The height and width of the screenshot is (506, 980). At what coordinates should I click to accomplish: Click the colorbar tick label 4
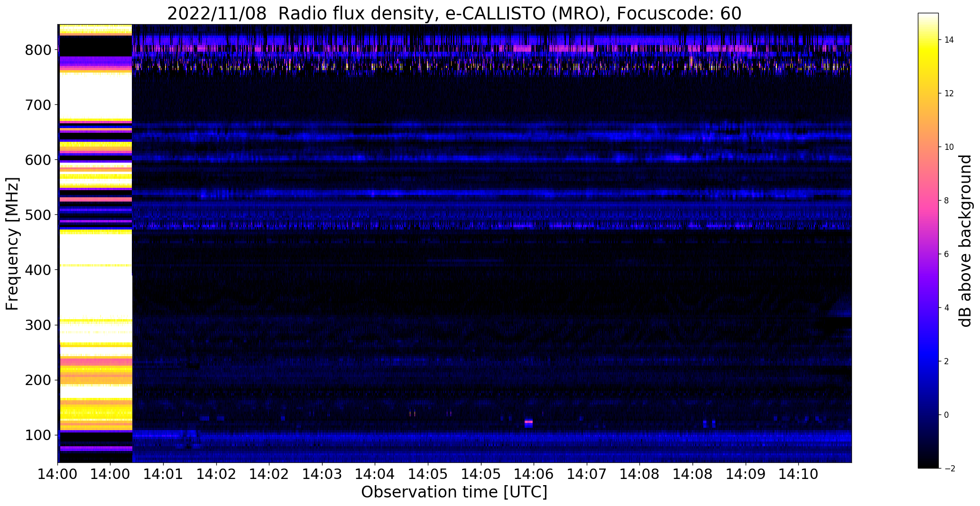[x=947, y=308]
